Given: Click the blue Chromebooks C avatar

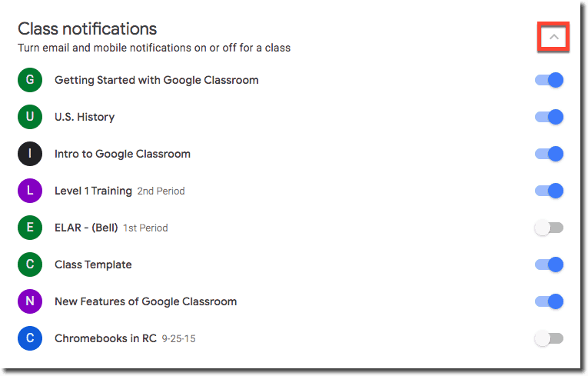Looking at the screenshot, I should tap(30, 338).
